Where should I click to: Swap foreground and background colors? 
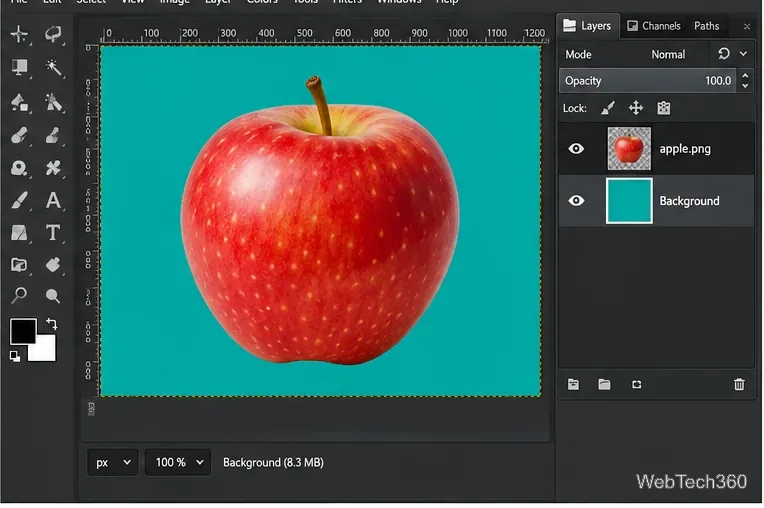pos(52,324)
